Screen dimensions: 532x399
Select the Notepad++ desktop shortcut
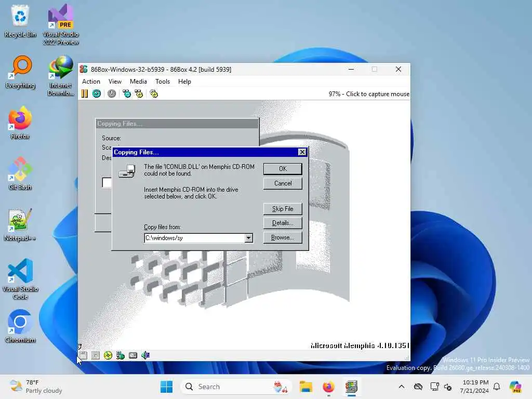[x=20, y=224]
